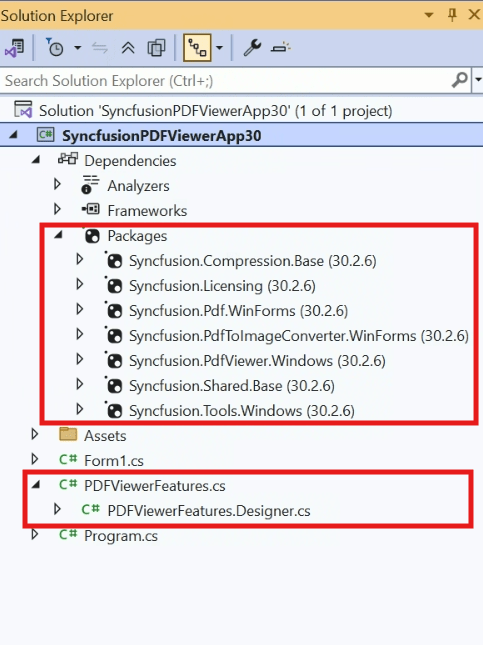Select Frameworks in the tree
Image resolution: width=483 pixels, height=645 pixels.
(147, 211)
